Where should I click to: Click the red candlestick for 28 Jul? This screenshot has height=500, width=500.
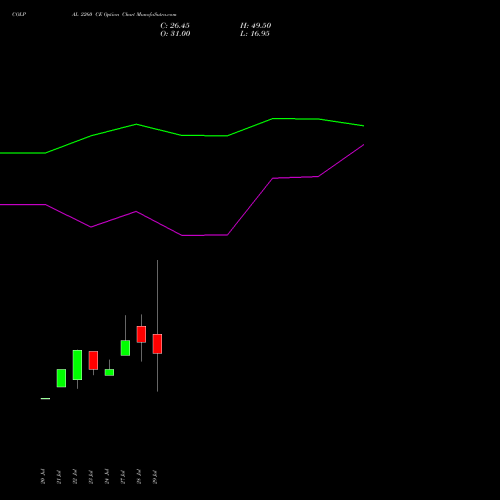pyautogui.click(x=141, y=334)
